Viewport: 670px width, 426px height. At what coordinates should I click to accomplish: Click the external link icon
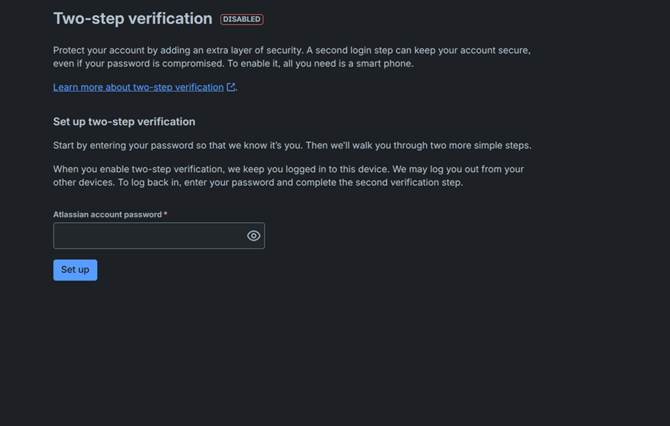coord(231,88)
